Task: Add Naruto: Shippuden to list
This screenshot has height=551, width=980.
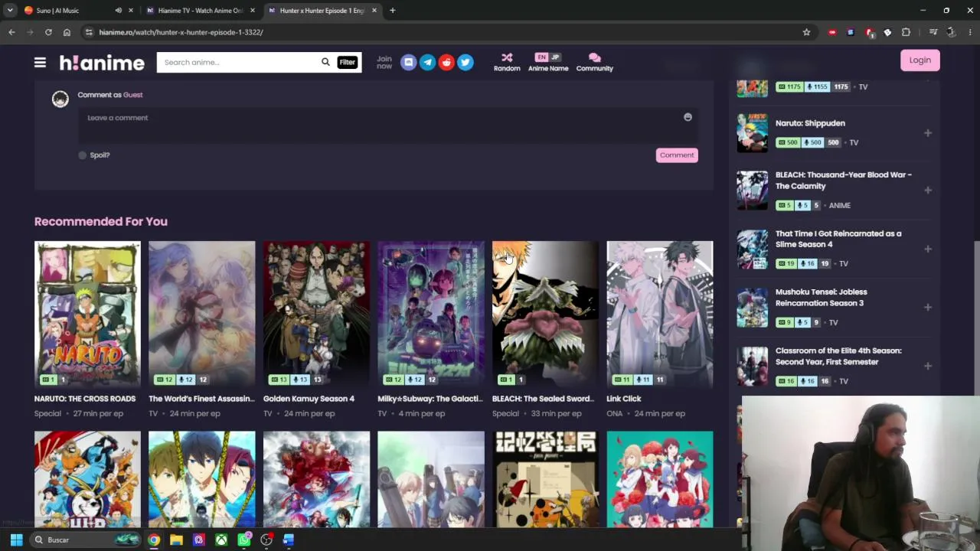Action: 927,133
